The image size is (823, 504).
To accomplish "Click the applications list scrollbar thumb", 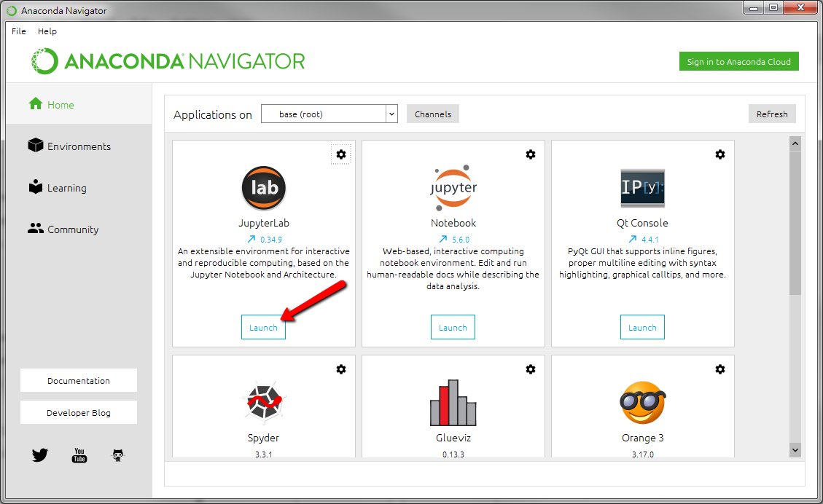I will click(x=795, y=223).
